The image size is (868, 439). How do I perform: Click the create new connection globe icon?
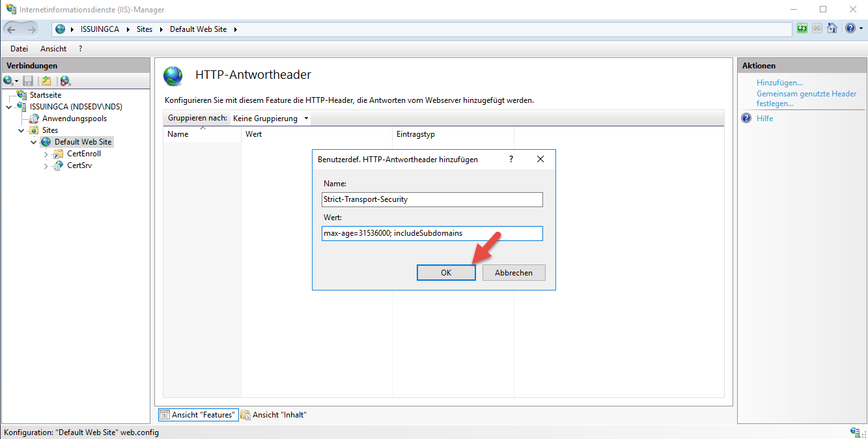[8, 81]
